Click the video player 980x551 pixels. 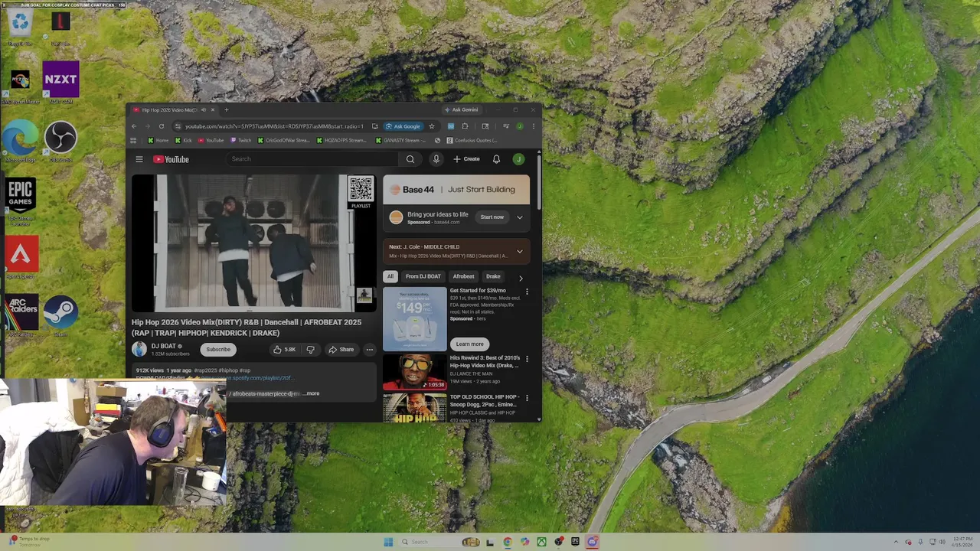(253, 243)
